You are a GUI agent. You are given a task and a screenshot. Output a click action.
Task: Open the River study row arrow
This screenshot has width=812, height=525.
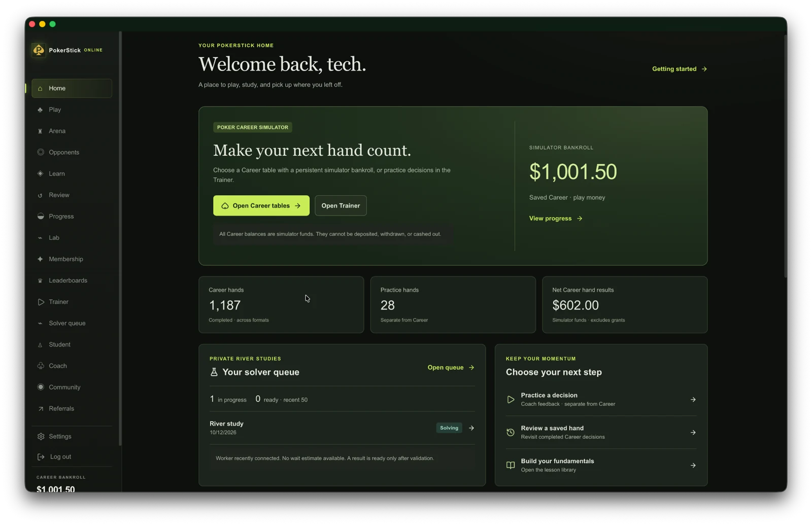tap(471, 428)
